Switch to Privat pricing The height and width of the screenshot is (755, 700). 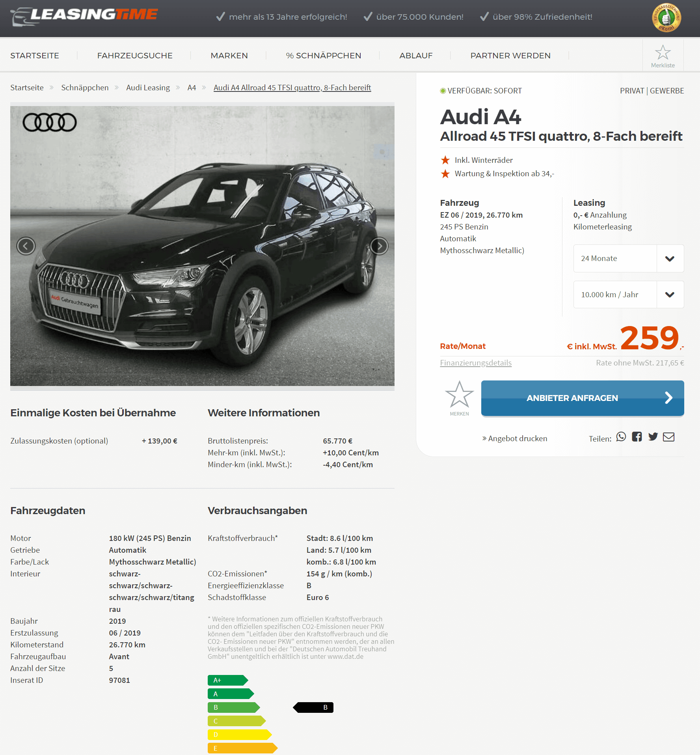632,91
